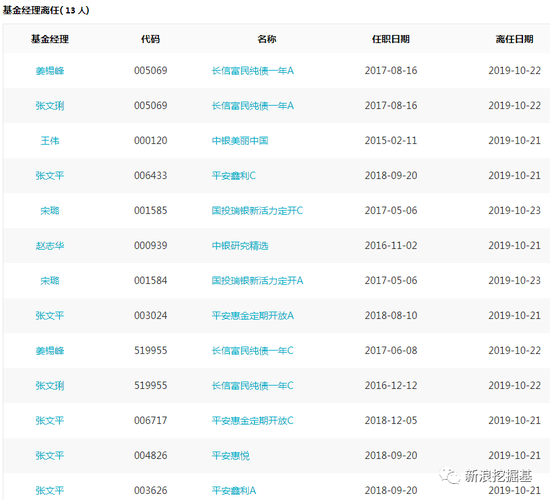Screen dimensions: 550x500
Task: Open the 国投瑞银新活力定开A fund link
Action: [x=257, y=281]
